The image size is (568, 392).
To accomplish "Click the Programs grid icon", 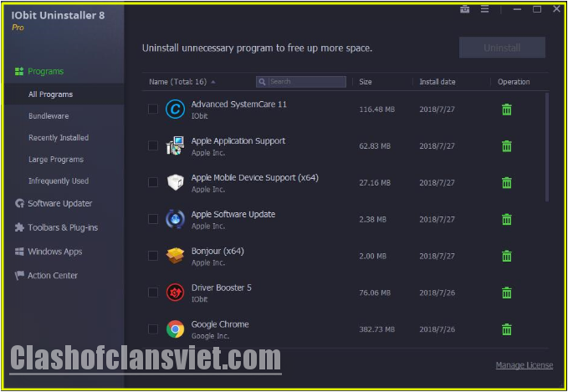I will coord(19,71).
